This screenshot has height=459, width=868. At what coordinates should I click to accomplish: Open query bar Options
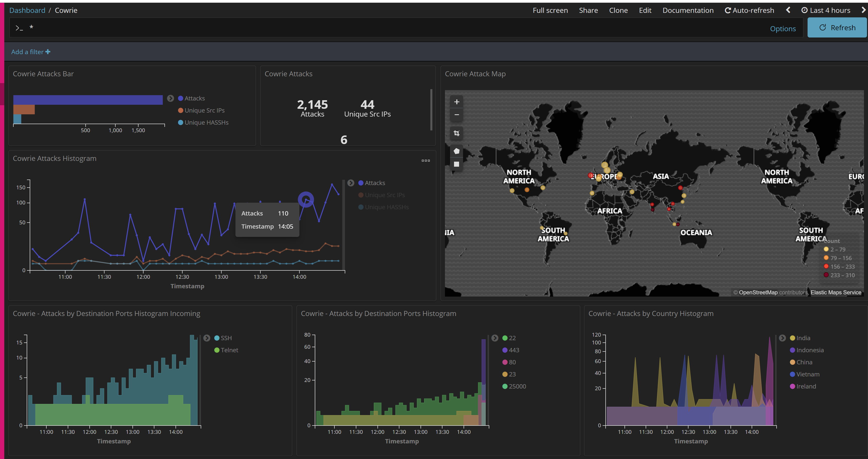[783, 29]
